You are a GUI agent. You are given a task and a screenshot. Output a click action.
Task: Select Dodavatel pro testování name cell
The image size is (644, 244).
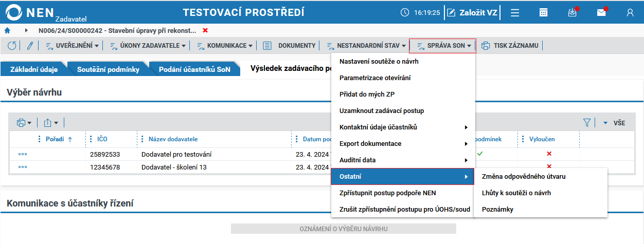pos(176,154)
